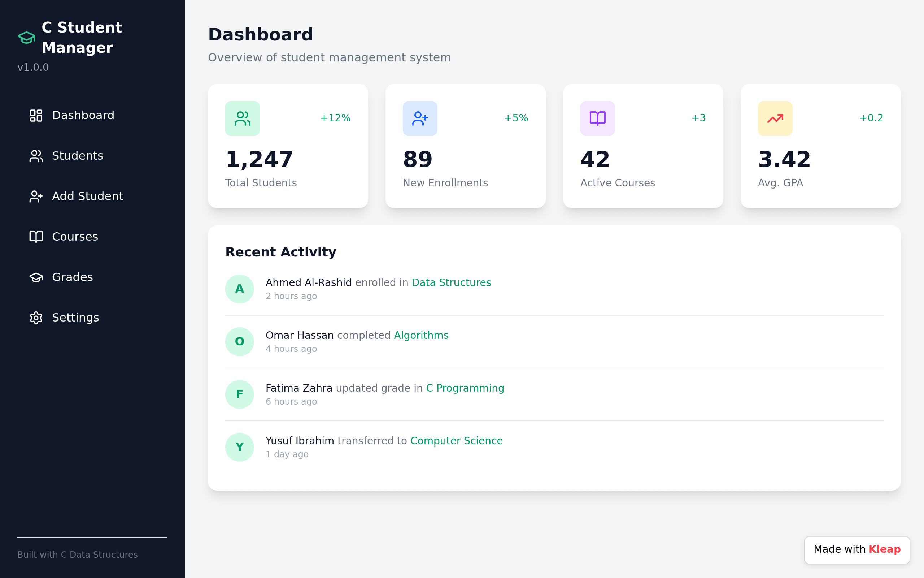Click the 'A' avatar for Ahmed Al-Rashid
Viewport: 924px width, 578px height.
[240, 289]
